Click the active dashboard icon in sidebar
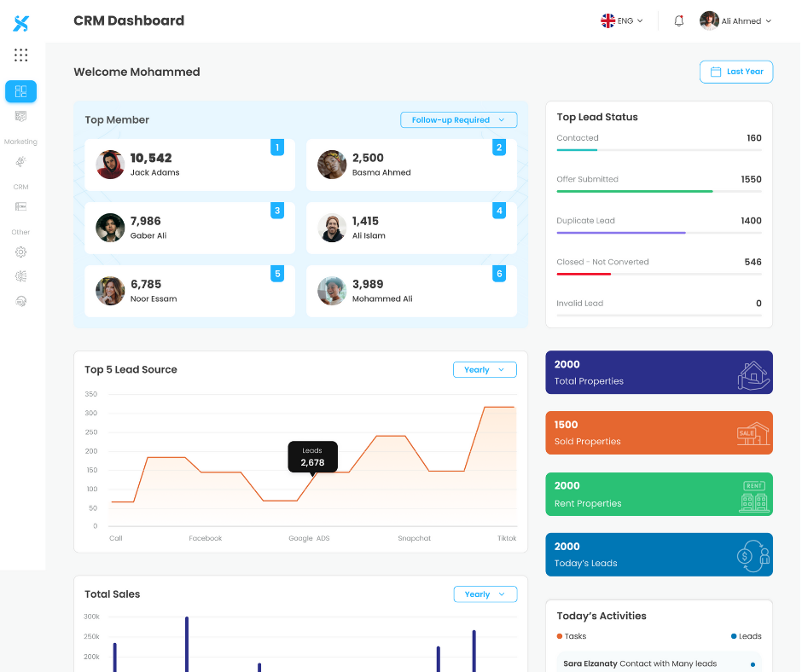802x672 pixels. [x=21, y=91]
